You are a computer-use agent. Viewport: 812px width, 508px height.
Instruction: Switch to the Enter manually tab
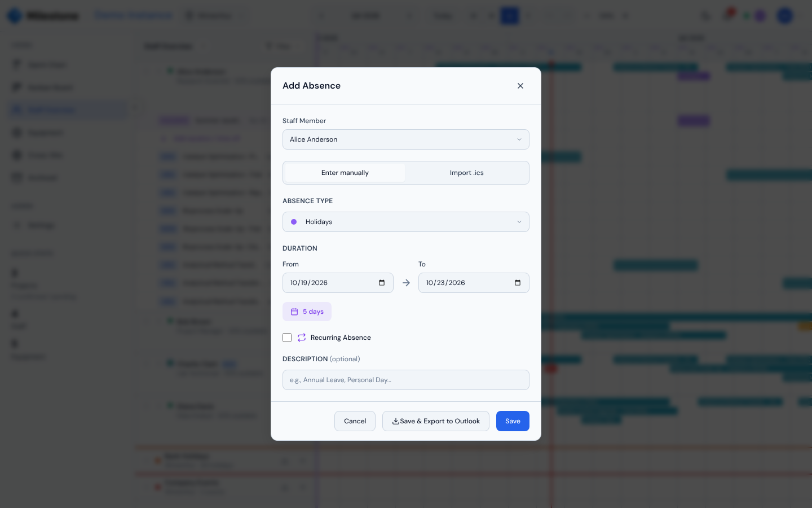(345, 173)
